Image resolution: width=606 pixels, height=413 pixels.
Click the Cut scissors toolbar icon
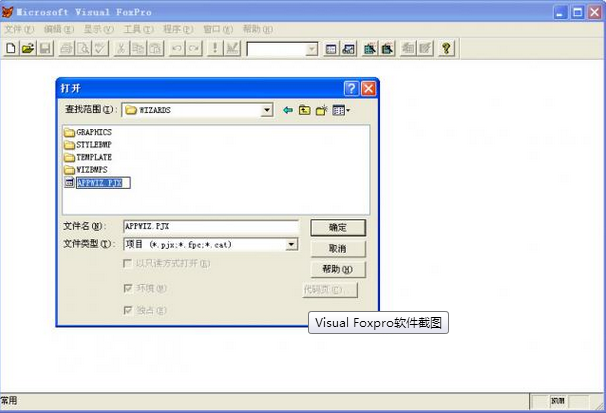pos(121,49)
